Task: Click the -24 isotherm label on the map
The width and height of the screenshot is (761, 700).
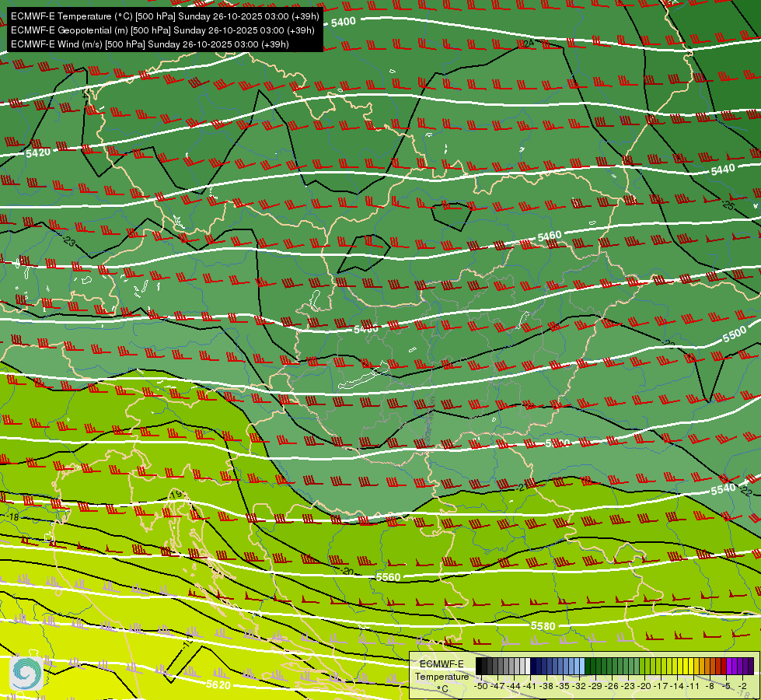Action: click(528, 44)
